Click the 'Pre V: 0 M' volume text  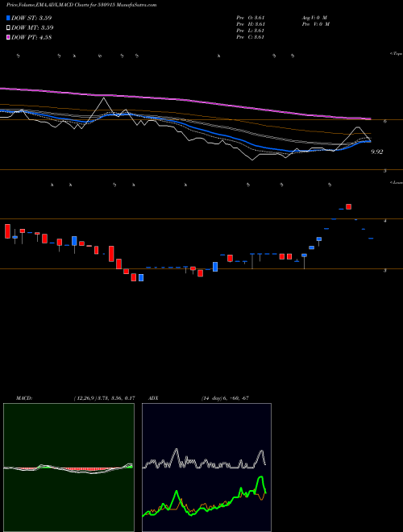tap(315, 24)
